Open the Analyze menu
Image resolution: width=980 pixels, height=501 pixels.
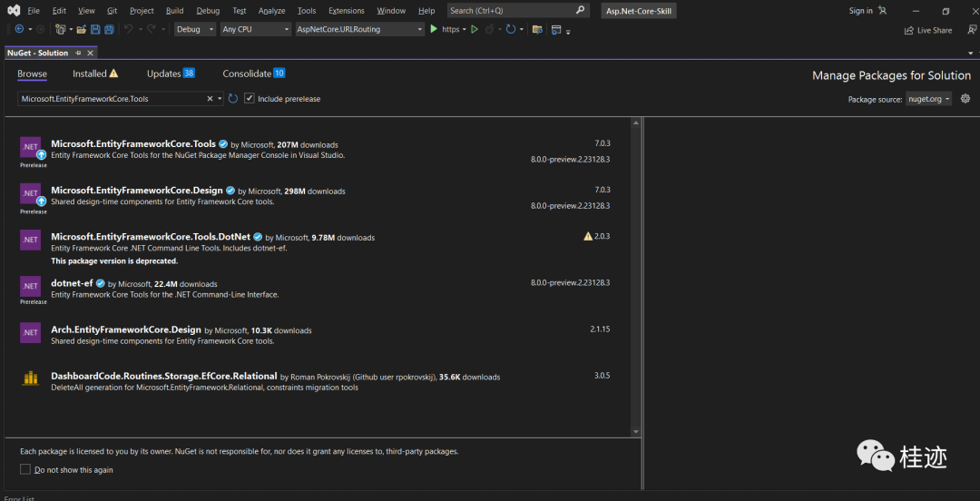coord(271,11)
